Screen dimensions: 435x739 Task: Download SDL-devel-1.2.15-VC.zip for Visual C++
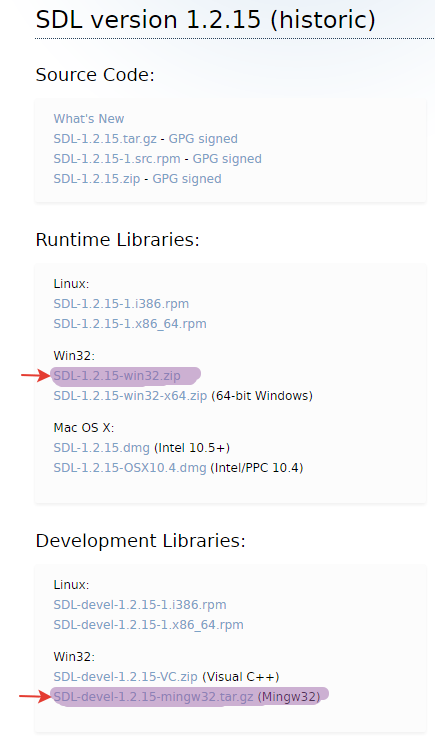[x=125, y=677]
